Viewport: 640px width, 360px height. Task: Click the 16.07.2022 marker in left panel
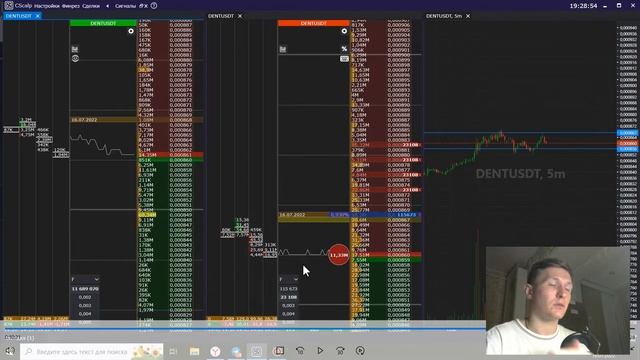click(x=84, y=120)
